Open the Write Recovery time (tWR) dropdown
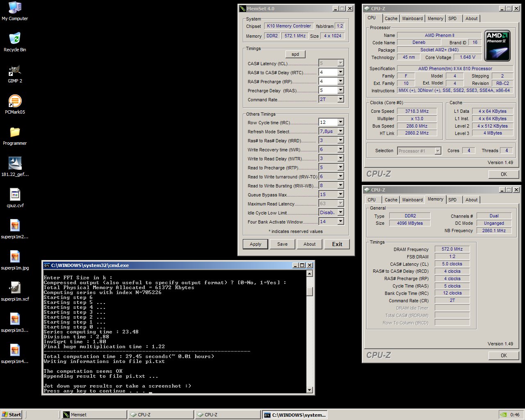The height and width of the screenshot is (420, 525). pyautogui.click(x=340, y=149)
